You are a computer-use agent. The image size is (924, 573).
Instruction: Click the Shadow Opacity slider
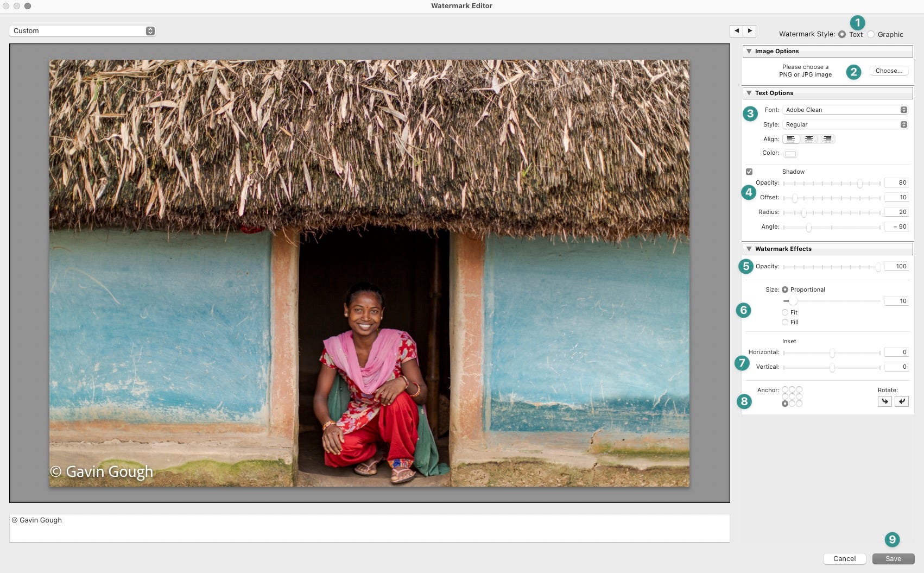pos(832,184)
